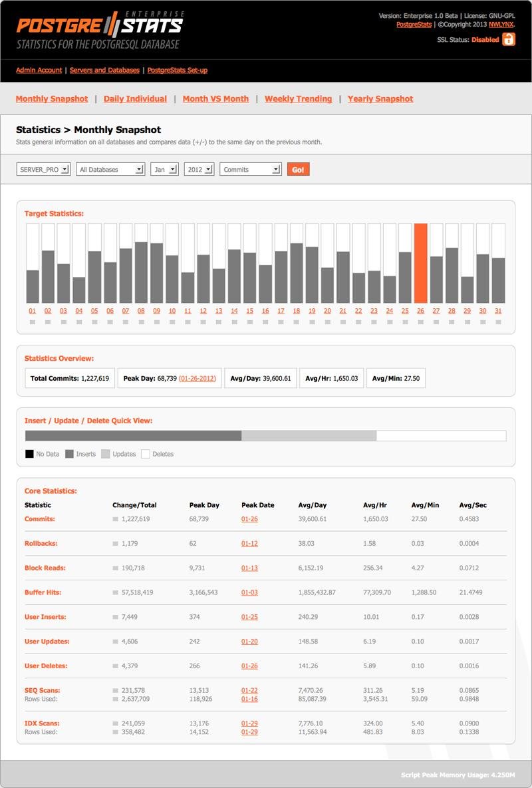Viewport: 532px width, 788px height.
Task: Switch to the Weekly Trending tab
Action: click(298, 98)
